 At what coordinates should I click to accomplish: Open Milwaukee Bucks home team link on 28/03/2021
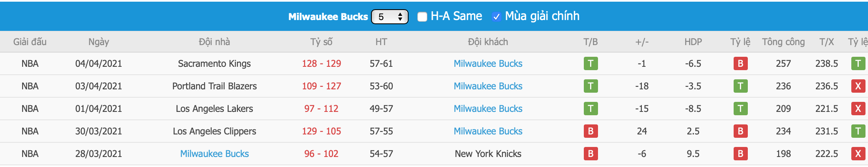click(x=214, y=154)
